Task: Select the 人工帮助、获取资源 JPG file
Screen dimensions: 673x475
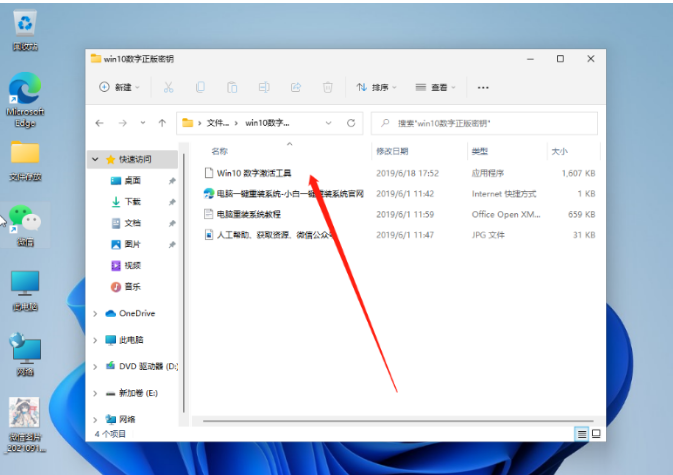Action: [268, 235]
